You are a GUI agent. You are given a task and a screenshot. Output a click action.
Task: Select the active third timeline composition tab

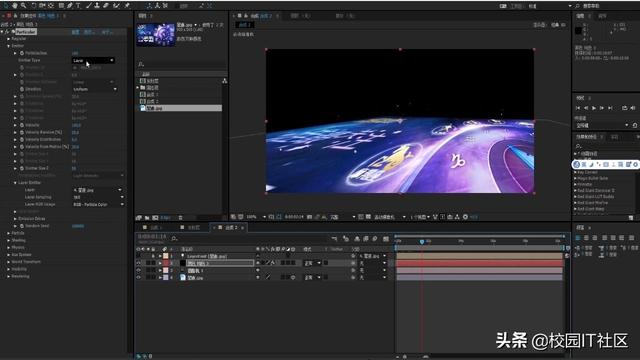[x=229, y=227]
